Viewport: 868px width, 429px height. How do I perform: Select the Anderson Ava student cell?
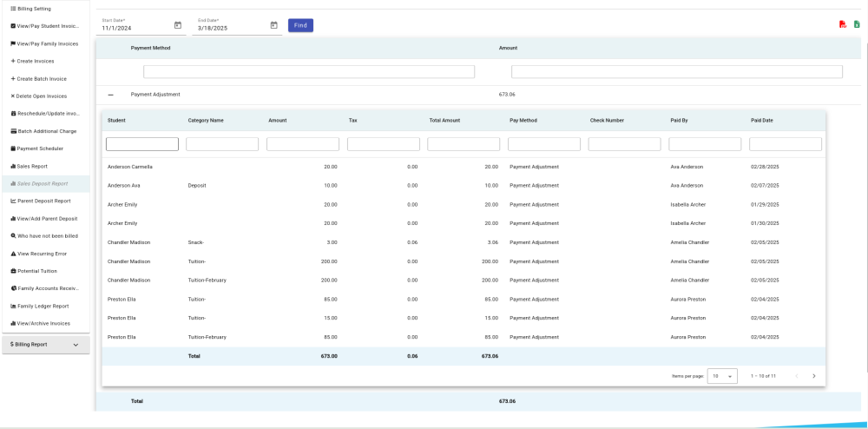pos(122,186)
